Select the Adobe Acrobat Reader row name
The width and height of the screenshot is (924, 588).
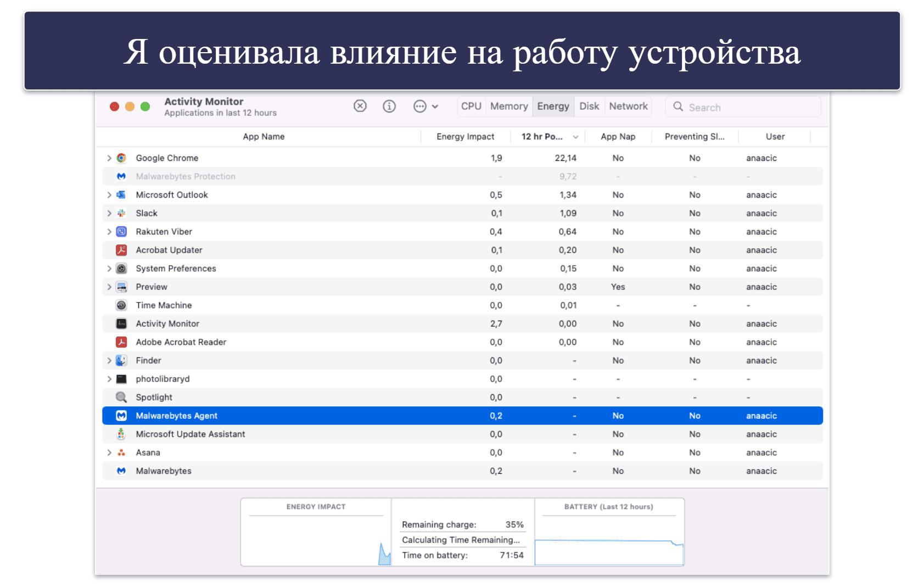pyautogui.click(x=181, y=342)
